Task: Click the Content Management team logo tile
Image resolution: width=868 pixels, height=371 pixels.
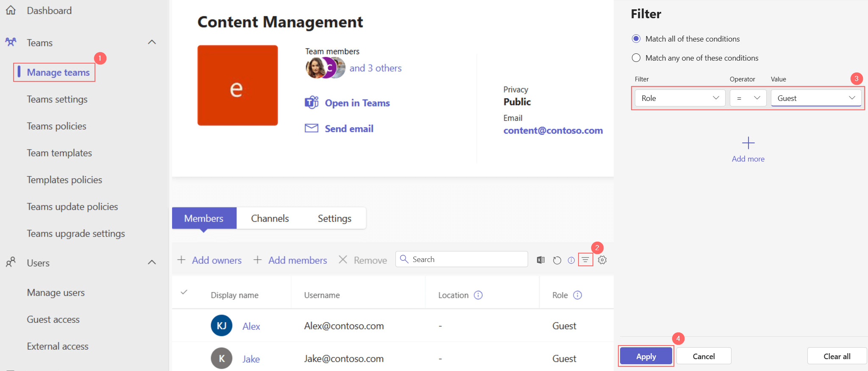Action: tap(238, 85)
